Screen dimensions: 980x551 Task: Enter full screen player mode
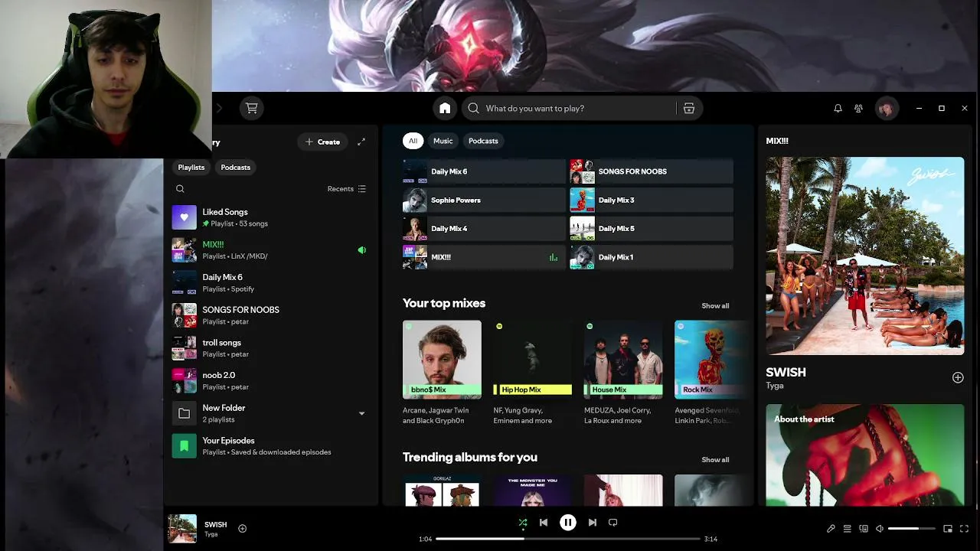pyautogui.click(x=964, y=528)
